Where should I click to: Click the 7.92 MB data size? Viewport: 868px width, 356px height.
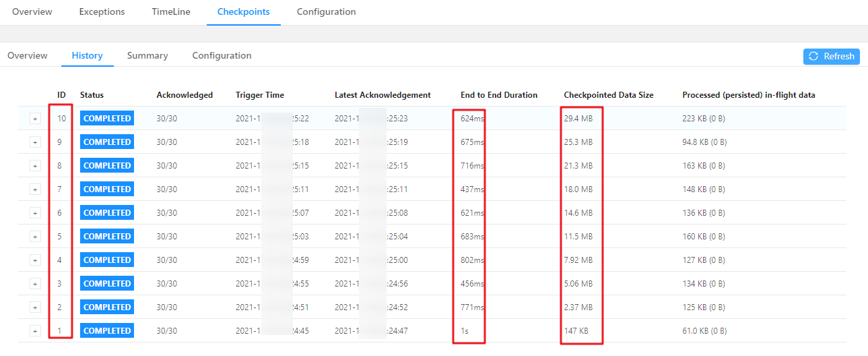point(578,260)
